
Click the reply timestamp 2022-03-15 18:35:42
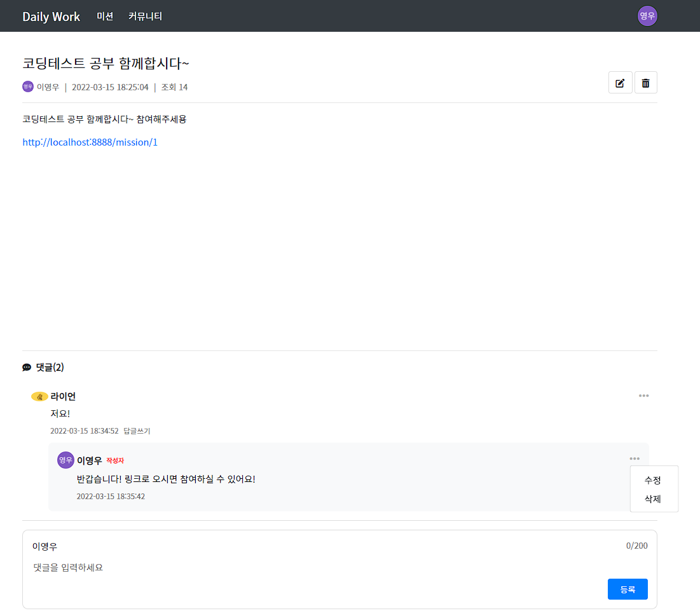point(111,497)
